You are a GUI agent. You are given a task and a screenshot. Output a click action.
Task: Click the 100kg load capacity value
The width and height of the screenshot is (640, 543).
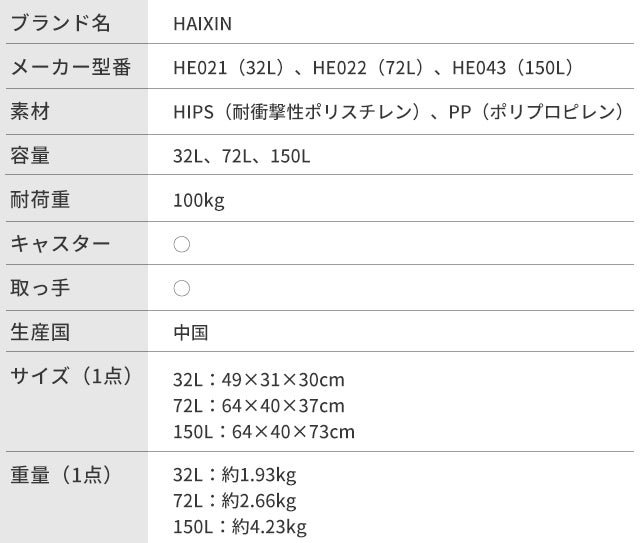tap(199, 201)
